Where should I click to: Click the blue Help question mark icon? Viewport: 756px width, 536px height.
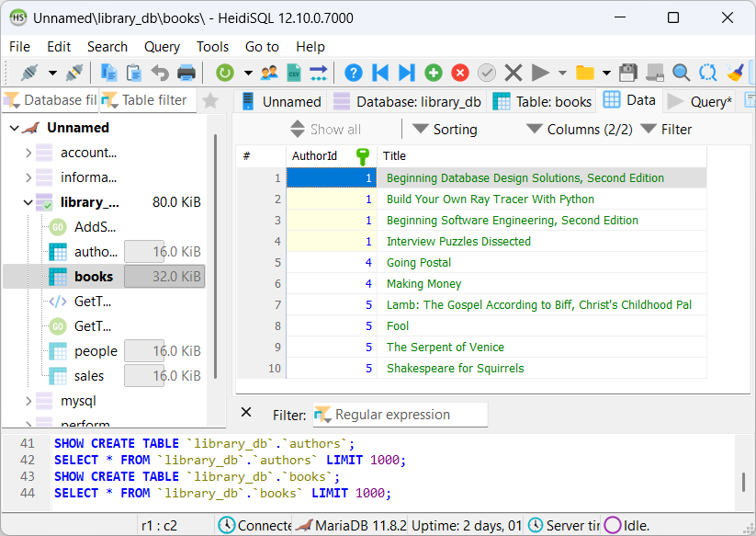(x=353, y=73)
